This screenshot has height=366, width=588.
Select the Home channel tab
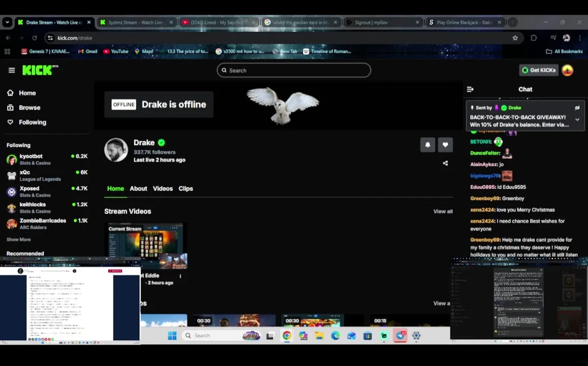coord(115,189)
